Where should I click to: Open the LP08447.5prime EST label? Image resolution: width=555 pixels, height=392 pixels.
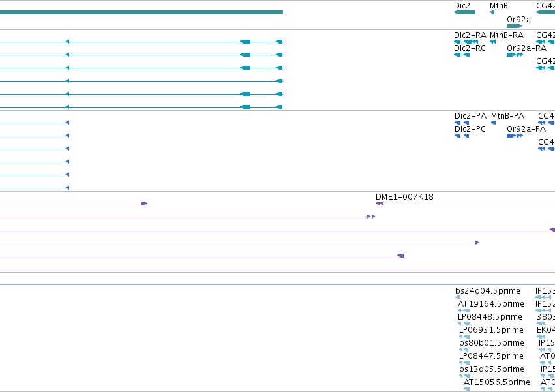pos(491,356)
